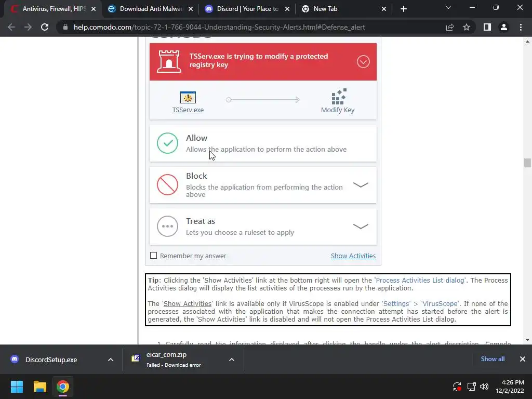Choose the Allow option

(x=263, y=143)
